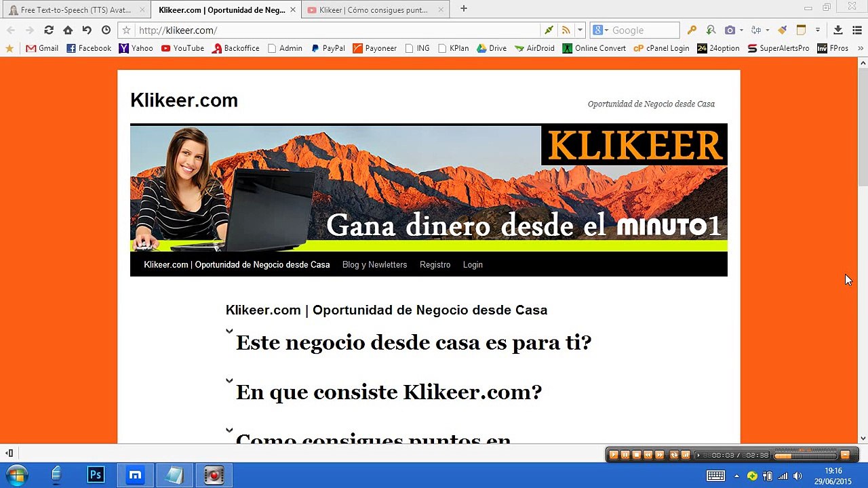Expand the translate options arrow
This screenshot has width=868, height=488.
(767, 30)
